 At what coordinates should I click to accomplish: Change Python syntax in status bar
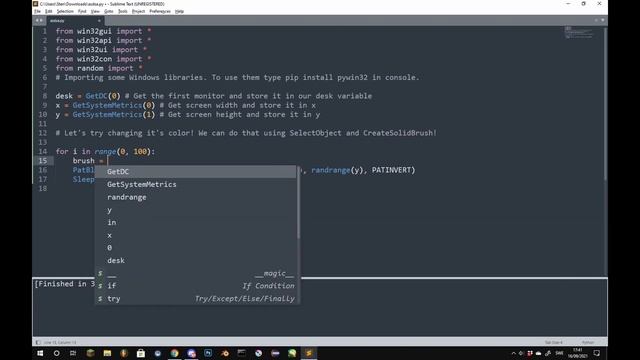[x=588, y=342]
